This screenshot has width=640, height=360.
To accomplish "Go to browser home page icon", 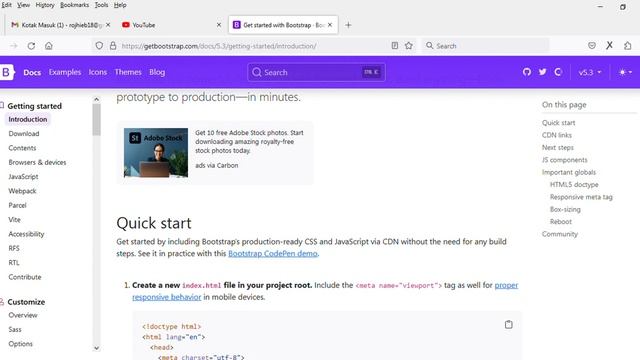I will click(x=49, y=46).
